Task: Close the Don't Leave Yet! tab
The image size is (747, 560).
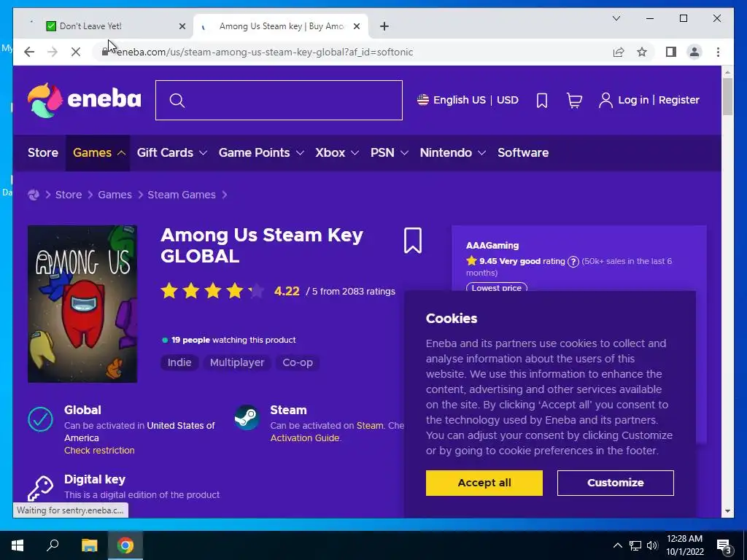Action: (x=182, y=26)
